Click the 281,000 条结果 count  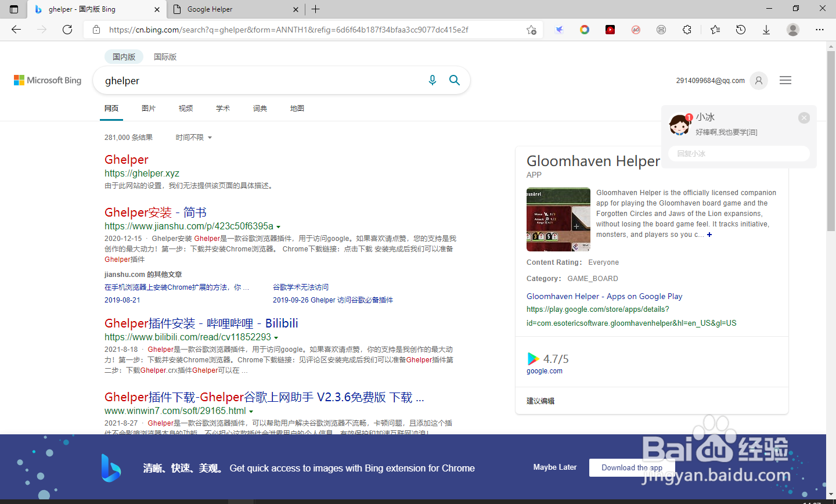[128, 138]
